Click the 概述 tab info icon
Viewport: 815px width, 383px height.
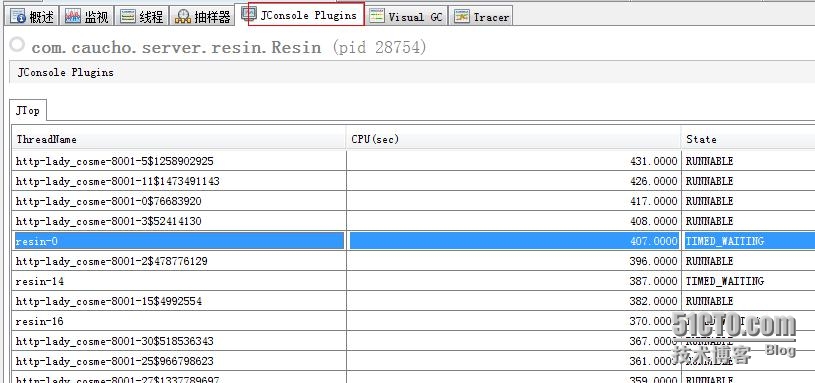[18, 17]
